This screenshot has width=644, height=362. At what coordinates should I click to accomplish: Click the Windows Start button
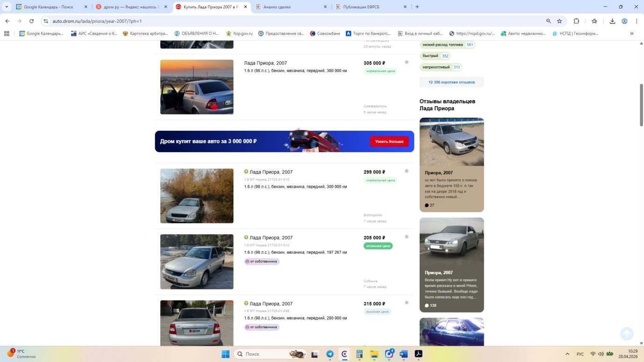(225, 354)
